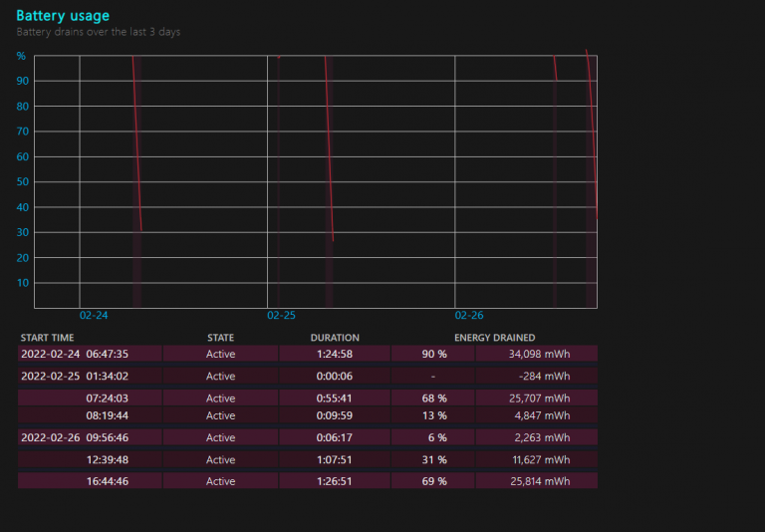Click the 02-26 date label on chart axis
Image resolution: width=765 pixels, height=532 pixels.
pos(469,315)
